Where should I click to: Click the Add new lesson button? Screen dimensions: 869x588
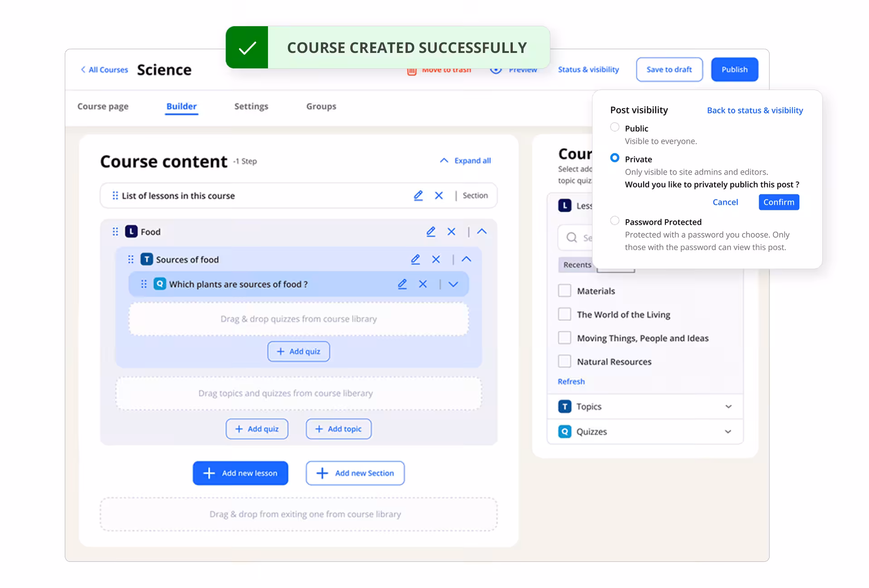240,473
